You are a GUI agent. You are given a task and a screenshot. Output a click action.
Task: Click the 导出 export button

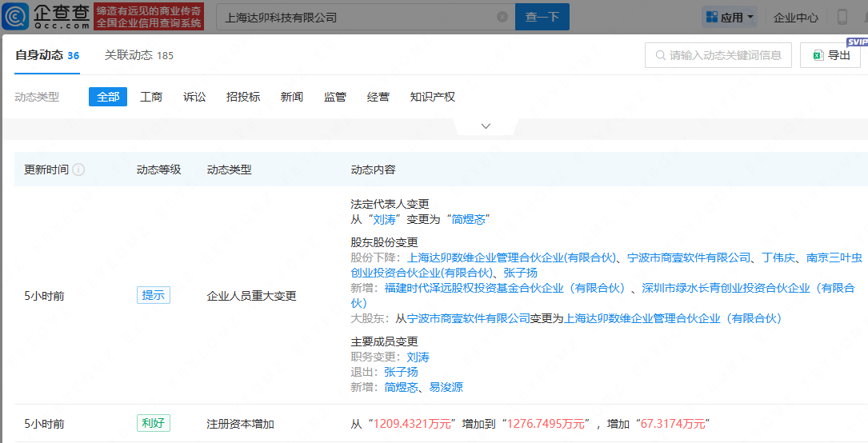click(830, 55)
